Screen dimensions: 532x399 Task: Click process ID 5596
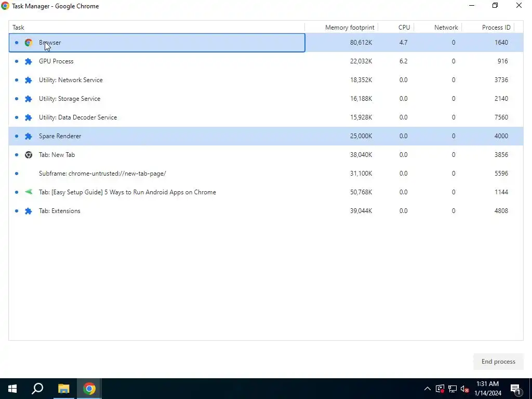(501, 174)
